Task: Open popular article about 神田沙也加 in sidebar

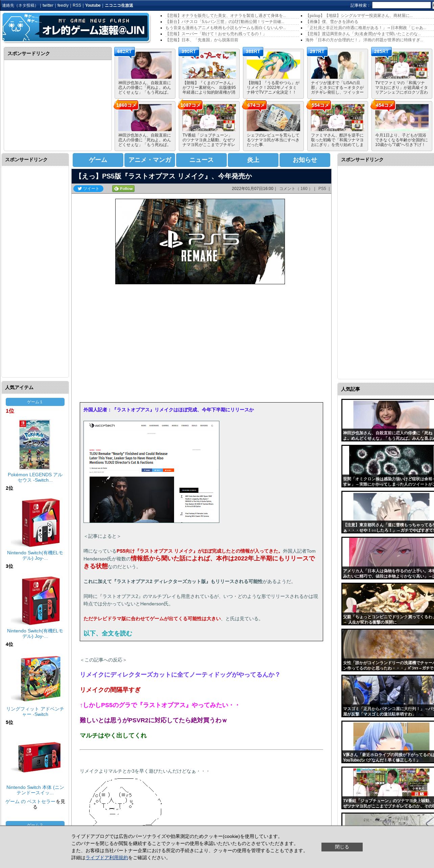Action: [388, 420]
